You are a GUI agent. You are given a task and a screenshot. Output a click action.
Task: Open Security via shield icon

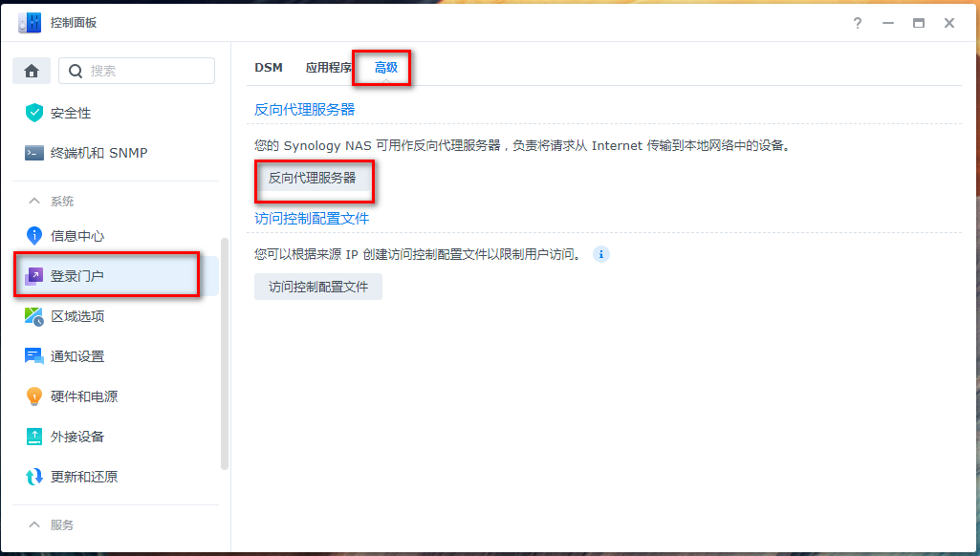tap(34, 113)
